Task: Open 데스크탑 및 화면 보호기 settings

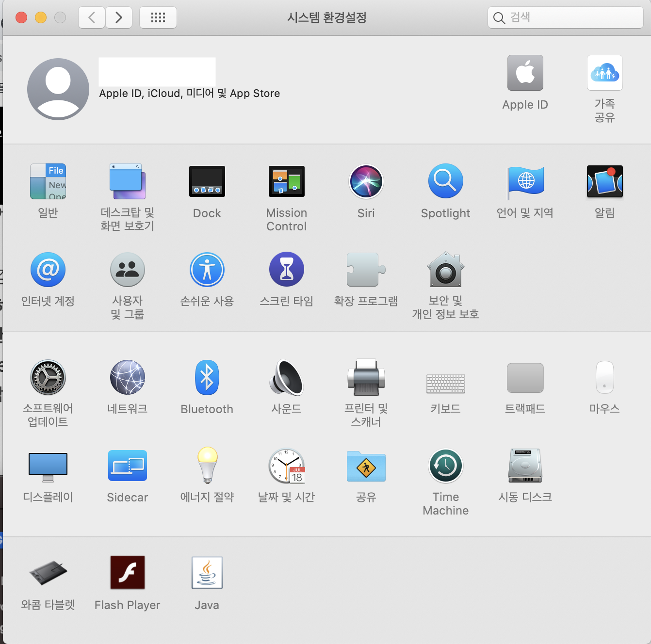Action: tap(127, 182)
